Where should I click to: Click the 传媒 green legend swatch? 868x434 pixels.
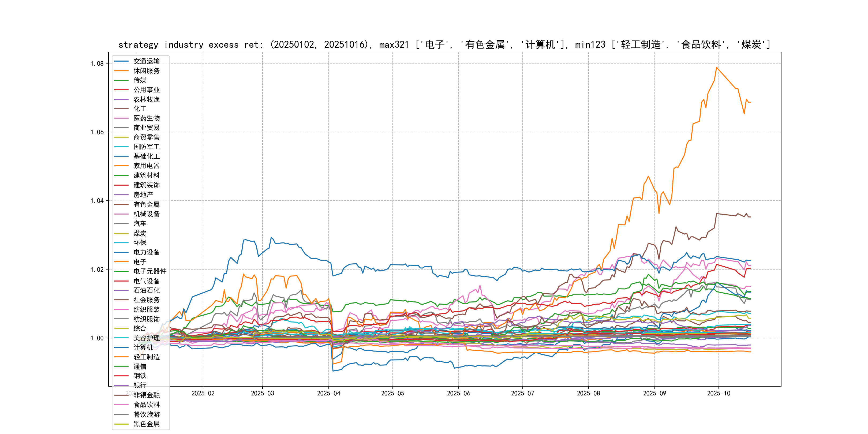tap(121, 80)
